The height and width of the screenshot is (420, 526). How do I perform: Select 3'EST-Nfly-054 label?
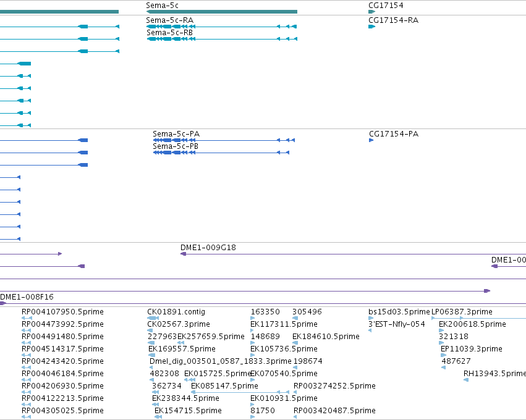pyautogui.click(x=397, y=324)
